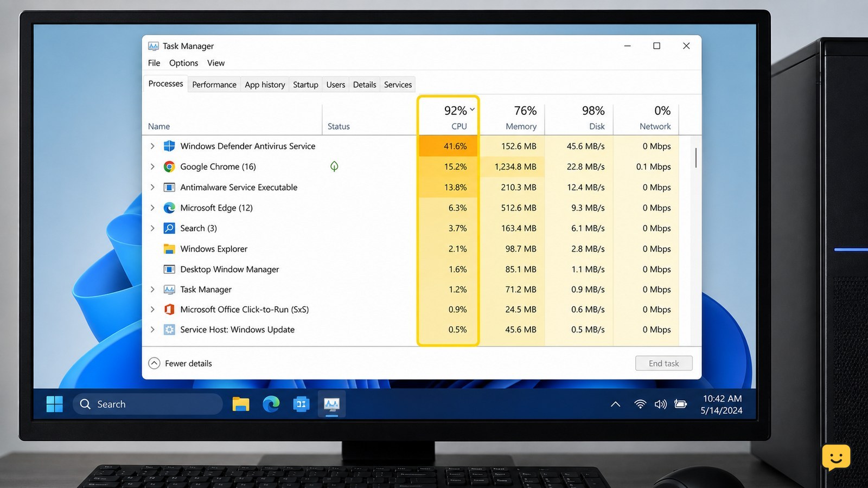Switch to the Services tab
Image resolution: width=868 pixels, height=488 pixels.
398,85
